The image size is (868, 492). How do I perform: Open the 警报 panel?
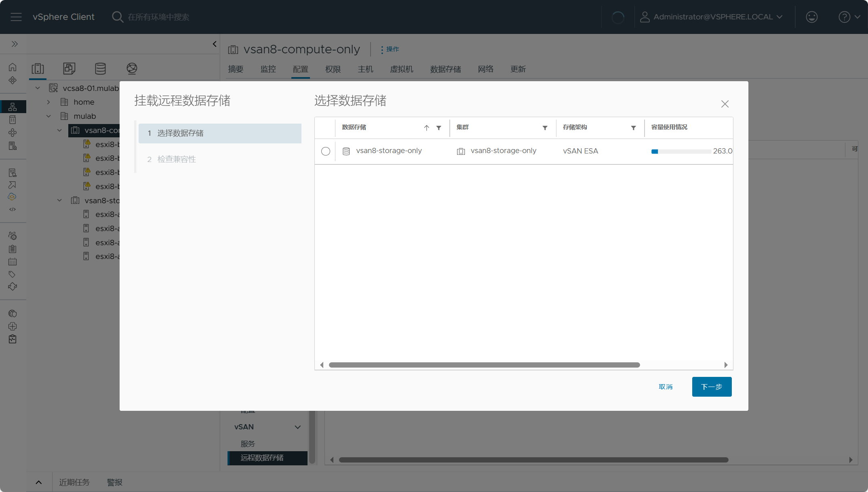pos(115,482)
